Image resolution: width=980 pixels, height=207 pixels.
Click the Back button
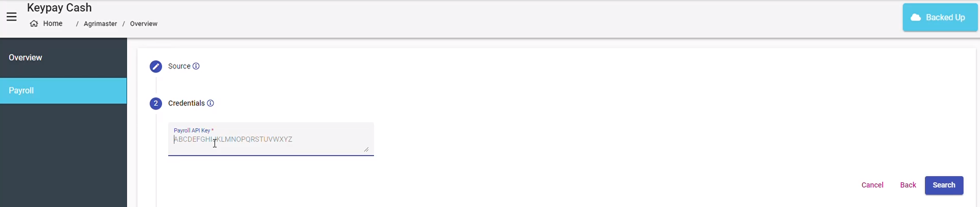click(x=908, y=185)
